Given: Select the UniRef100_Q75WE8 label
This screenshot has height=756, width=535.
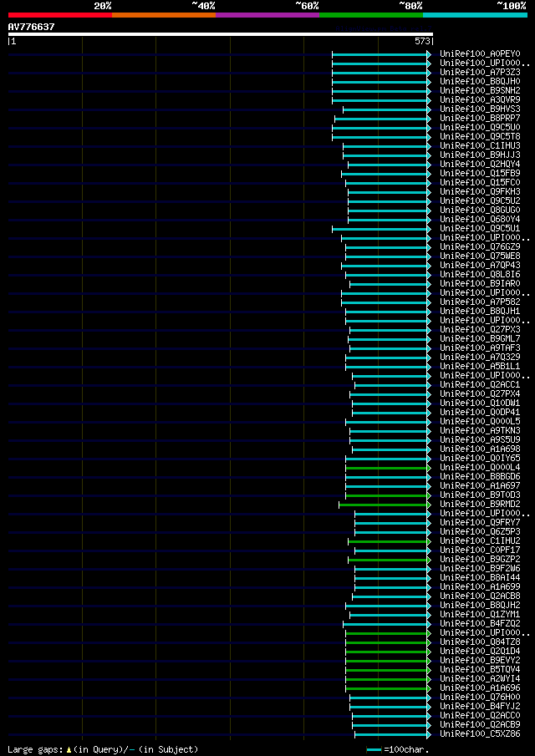Looking at the screenshot, I should click(x=480, y=256).
